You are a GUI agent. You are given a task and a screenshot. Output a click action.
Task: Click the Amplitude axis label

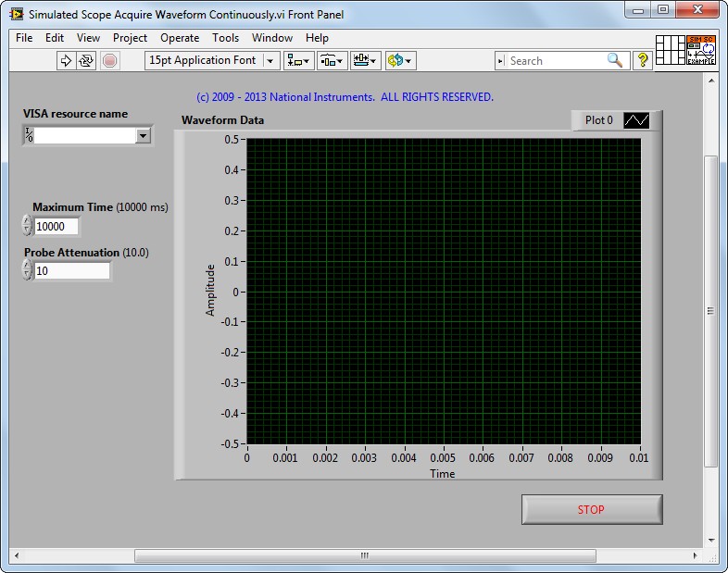point(210,291)
